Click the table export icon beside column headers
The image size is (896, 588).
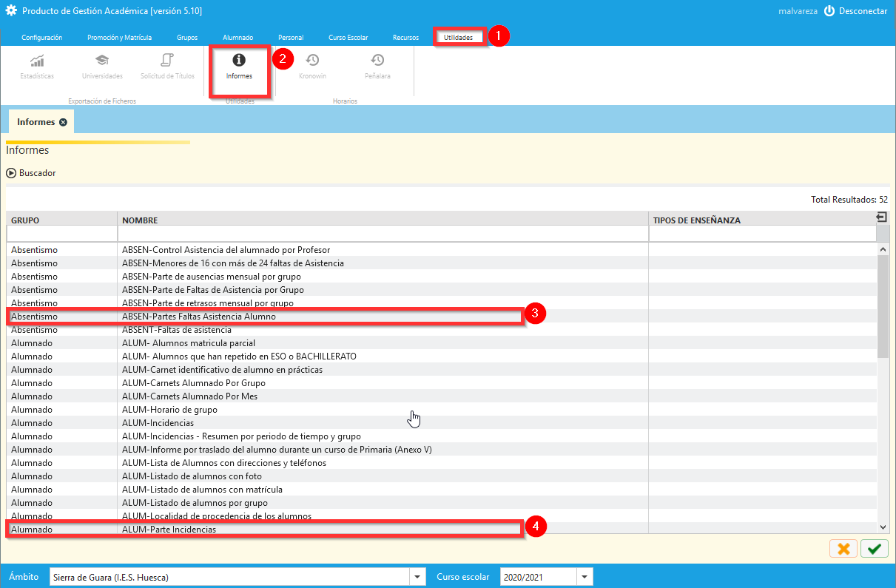(881, 217)
